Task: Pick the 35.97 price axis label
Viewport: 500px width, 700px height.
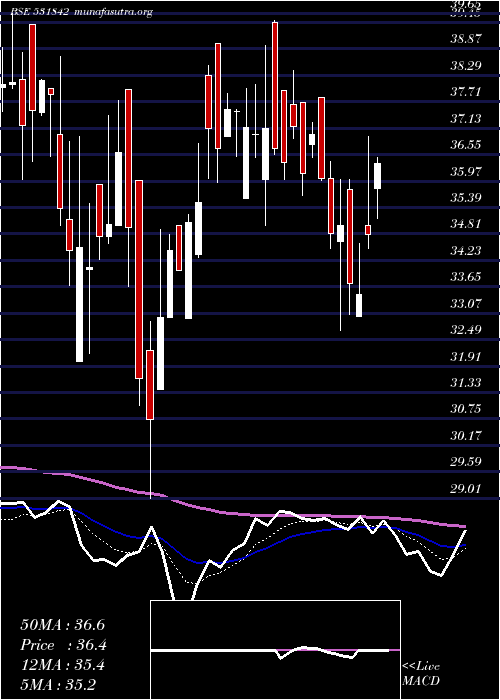Action: (466, 171)
